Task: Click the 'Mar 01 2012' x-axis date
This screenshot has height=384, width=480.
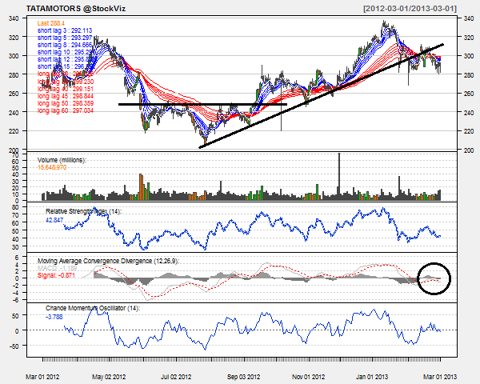Action: pyautogui.click(x=42, y=377)
